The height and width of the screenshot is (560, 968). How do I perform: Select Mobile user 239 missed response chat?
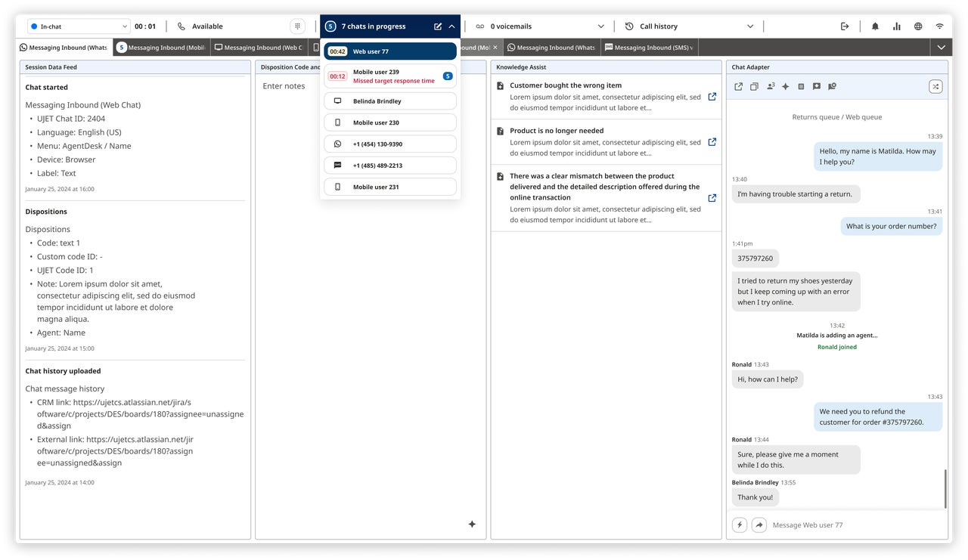pyautogui.click(x=389, y=76)
